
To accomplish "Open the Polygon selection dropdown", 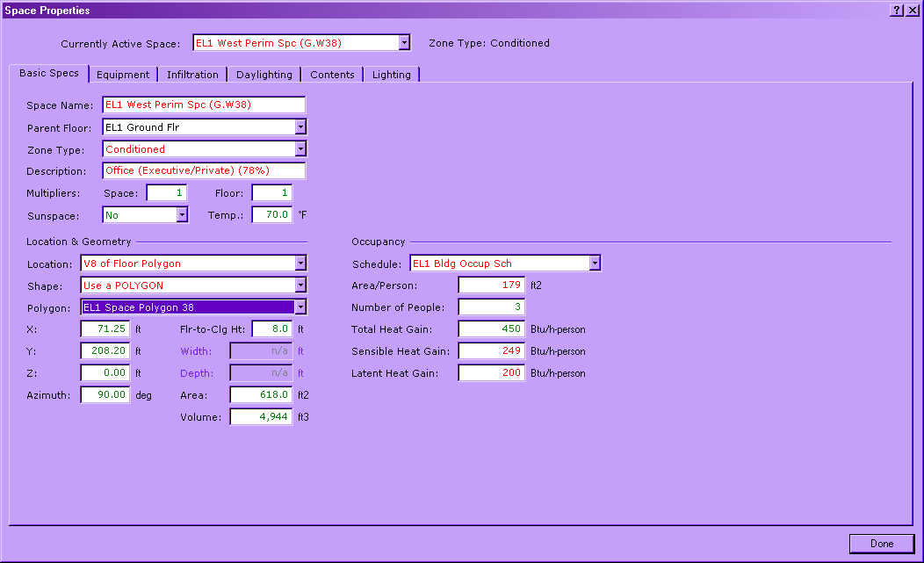I will pyautogui.click(x=300, y=307).
